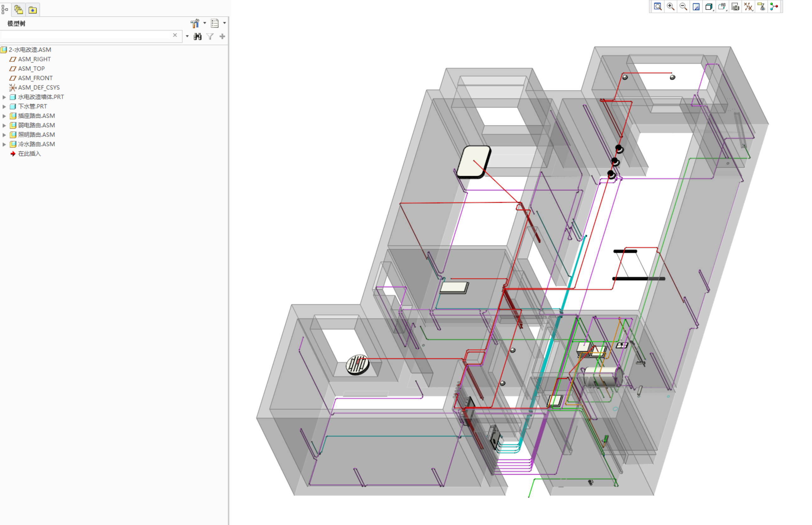Clear the model tree search field
The image size is (812, 525).
pos(175,35)
